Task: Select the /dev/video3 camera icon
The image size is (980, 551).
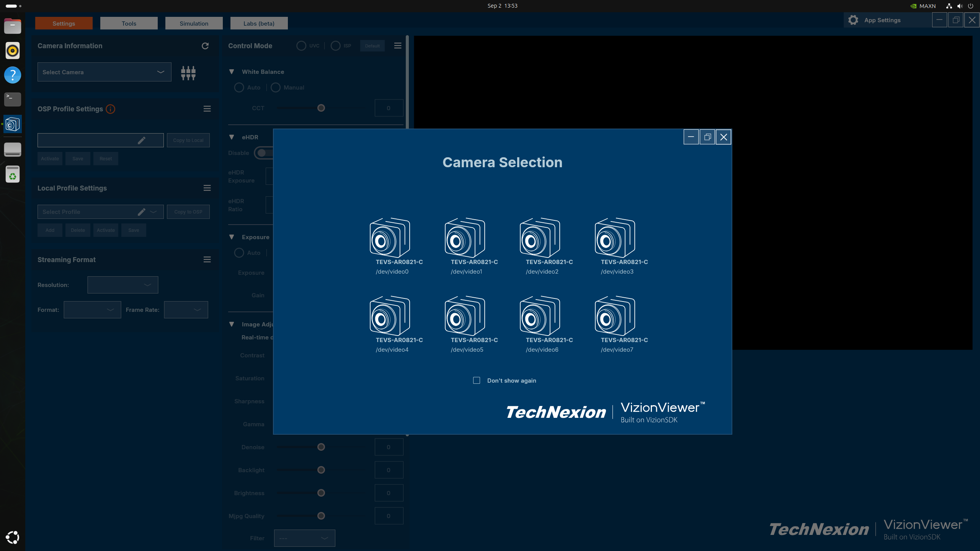Action: [615, 238]
